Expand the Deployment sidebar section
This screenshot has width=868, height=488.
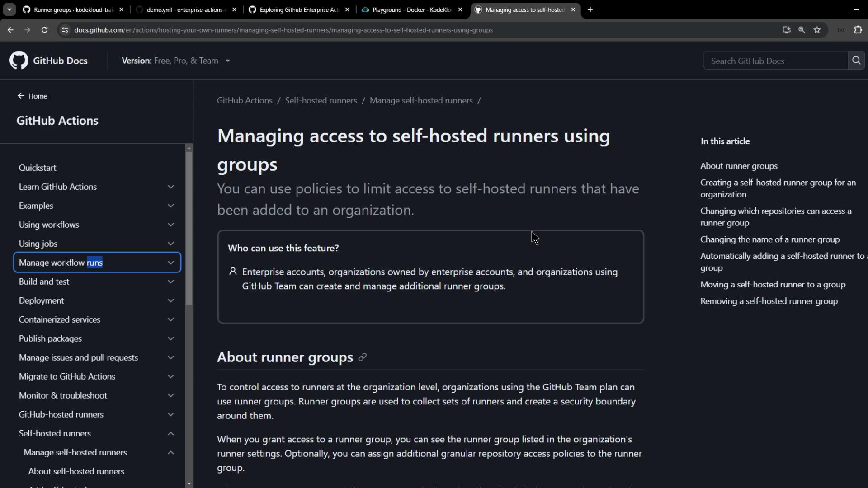pyautogui.click(x=170, y=300)
